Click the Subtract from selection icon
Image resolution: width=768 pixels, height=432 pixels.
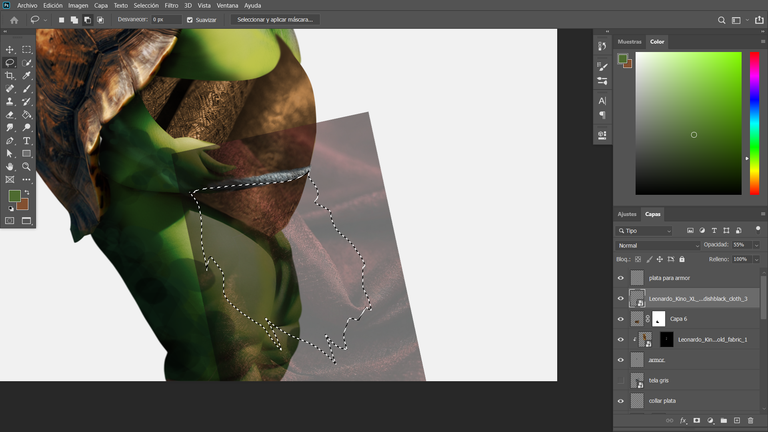pyautogui.click(x=87, y=20)
